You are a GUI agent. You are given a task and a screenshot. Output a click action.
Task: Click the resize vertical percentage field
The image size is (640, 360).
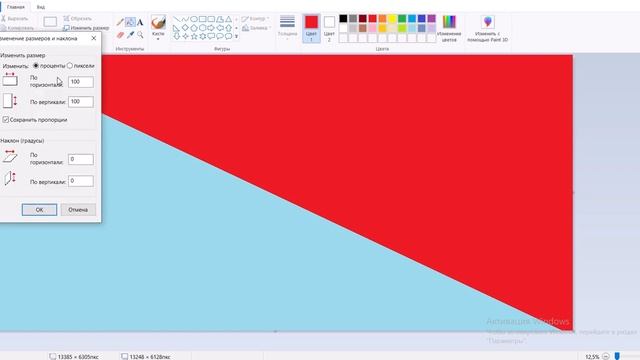pos(81,102)
